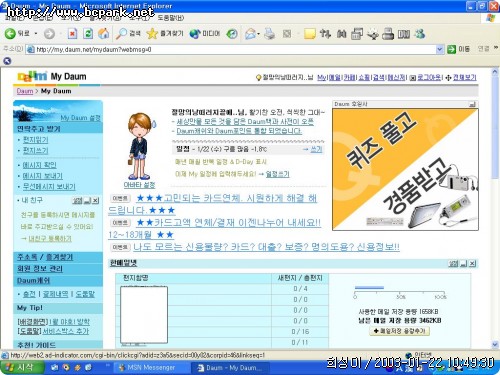Open the Home page icon
The width and height of the screenshot is (500, 375).
104,33
